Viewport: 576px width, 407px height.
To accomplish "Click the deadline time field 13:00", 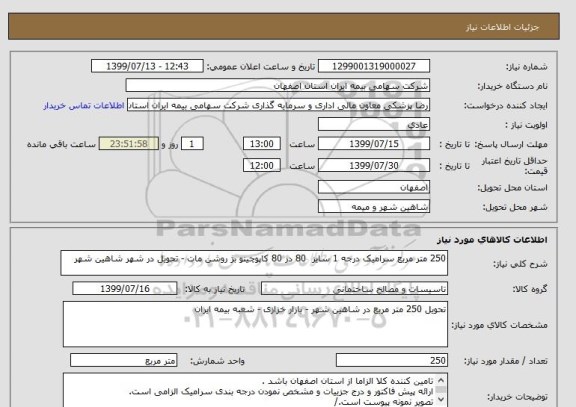I will tap(262, 144).
